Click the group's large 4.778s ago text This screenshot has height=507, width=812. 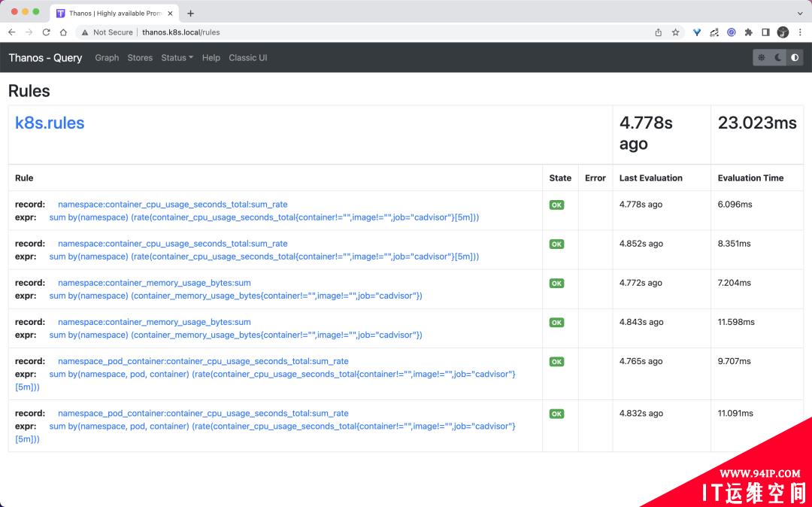[646, 133]
